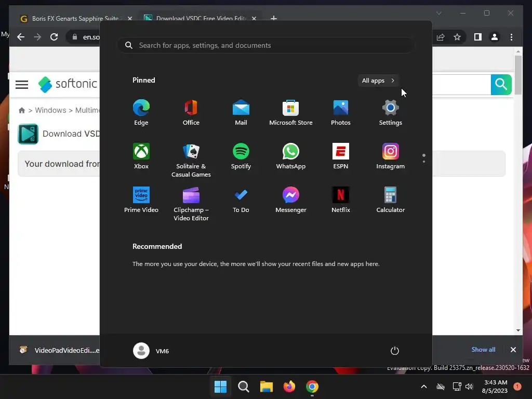Open notification center badge
The width and height of the screenshot is (532, 399).
coord(517,387)
